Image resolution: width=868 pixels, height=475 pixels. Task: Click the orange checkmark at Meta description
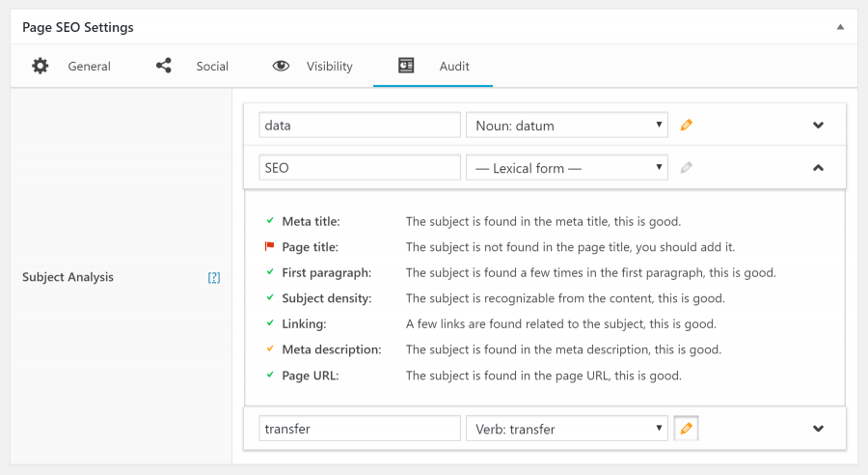(270, 349)
